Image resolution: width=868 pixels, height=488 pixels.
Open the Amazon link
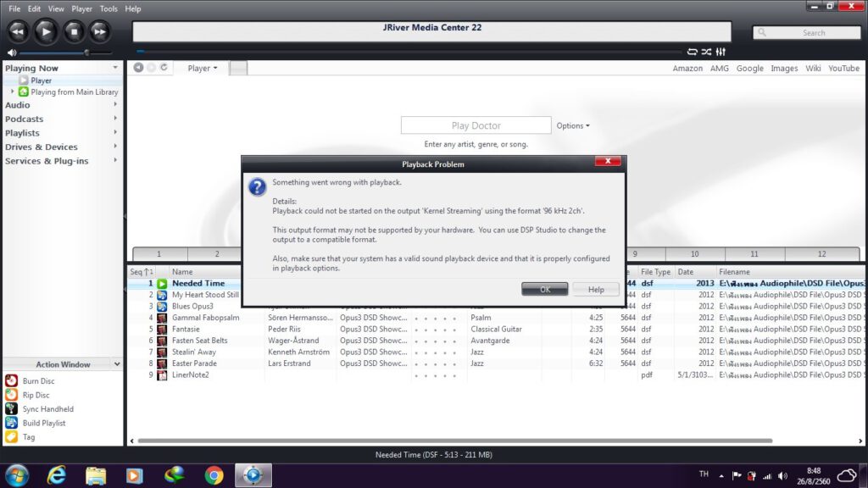click(687, 68)
